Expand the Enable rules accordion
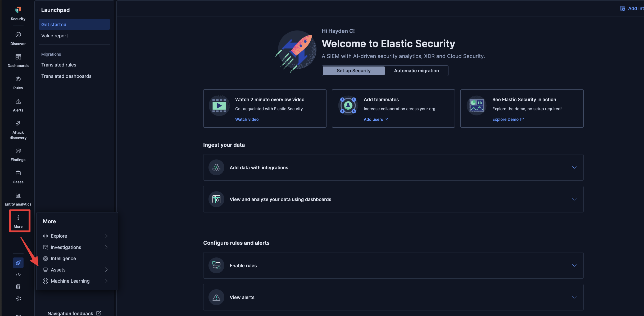The width and height of the screenshot is (644, 316). point(574,265)
